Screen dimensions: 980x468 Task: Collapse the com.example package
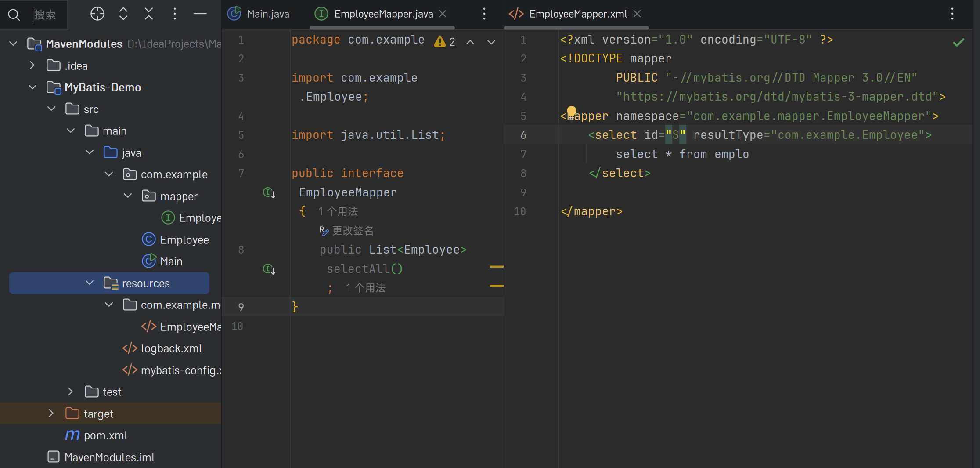109,174
